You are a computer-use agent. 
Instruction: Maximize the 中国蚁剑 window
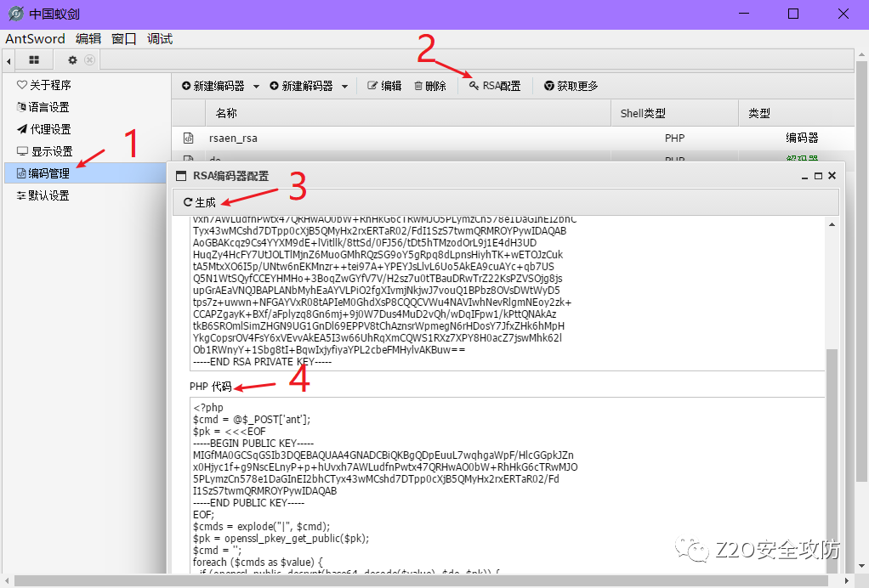coord(793,14)
